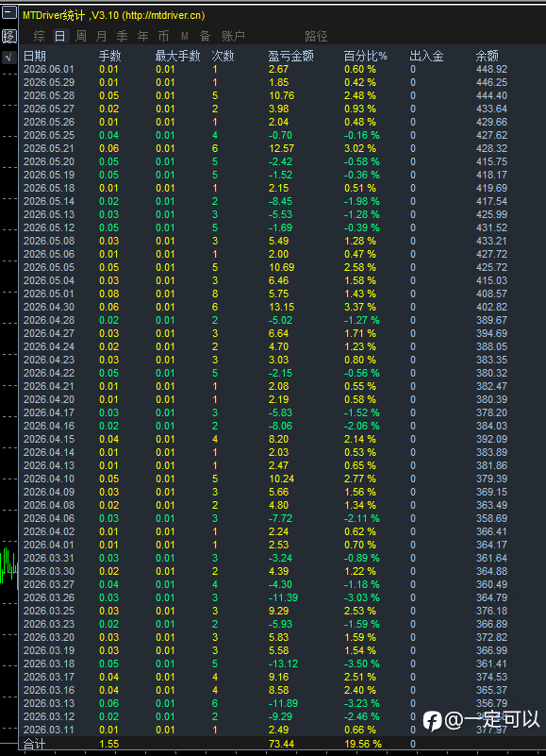Screen dimensions: 546x756
Task: Click the 盈亏金额 column header
Action: click(291, 57)
